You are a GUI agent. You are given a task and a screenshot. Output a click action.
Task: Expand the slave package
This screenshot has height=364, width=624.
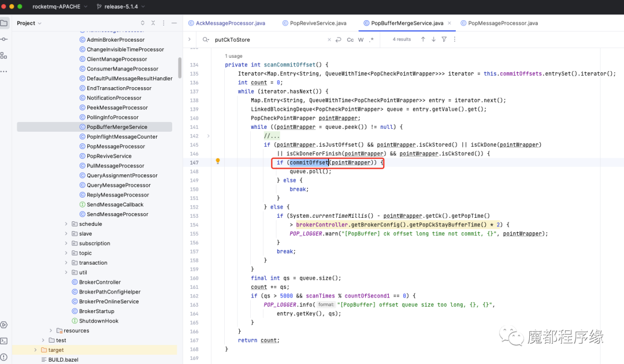tap(66, 233)
